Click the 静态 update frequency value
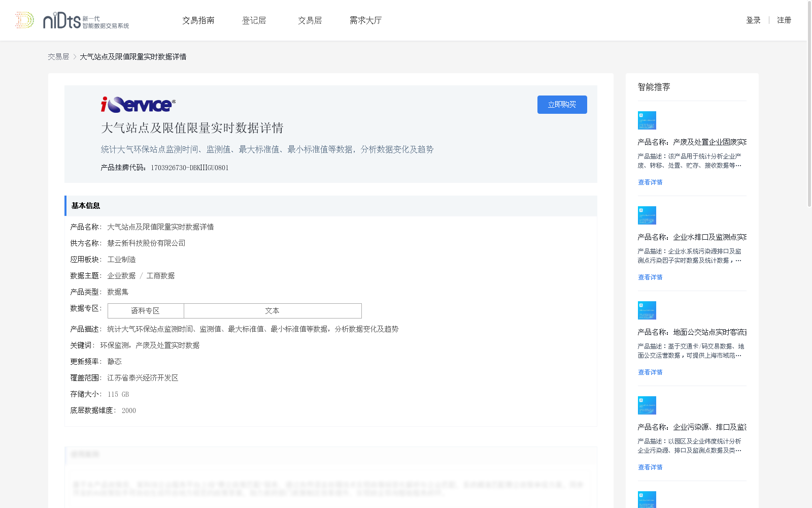The height and width of the screenshot is (508, 812). point(114,362)
